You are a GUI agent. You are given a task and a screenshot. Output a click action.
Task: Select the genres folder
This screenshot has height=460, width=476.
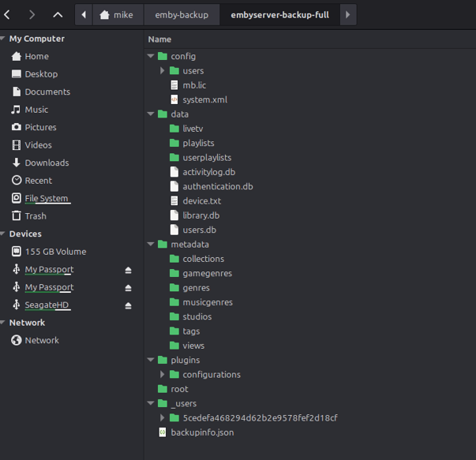pyautogui.click(x=196, y=288)
